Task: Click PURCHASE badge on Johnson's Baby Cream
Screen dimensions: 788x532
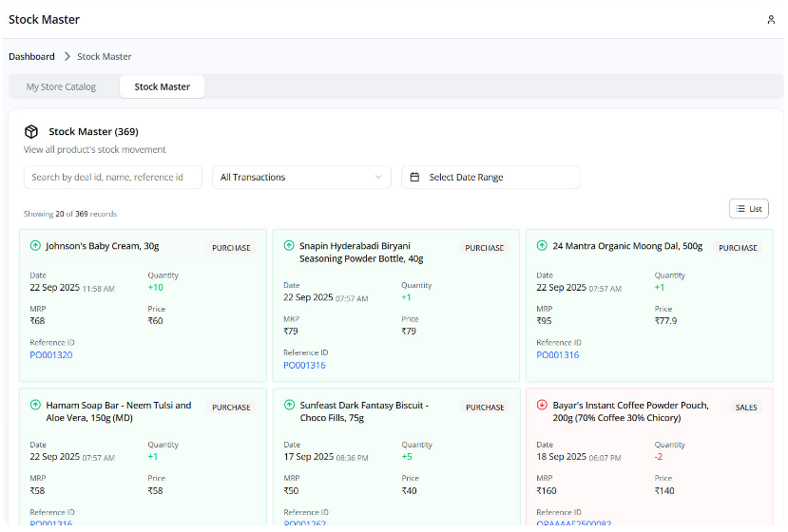Action: click(231, 248)
